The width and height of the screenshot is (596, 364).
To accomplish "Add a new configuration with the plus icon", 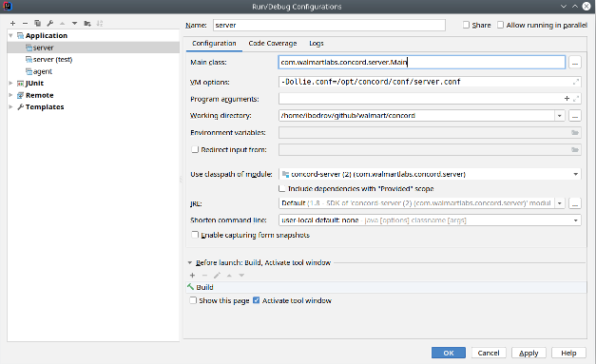I will tap(12, 24).
